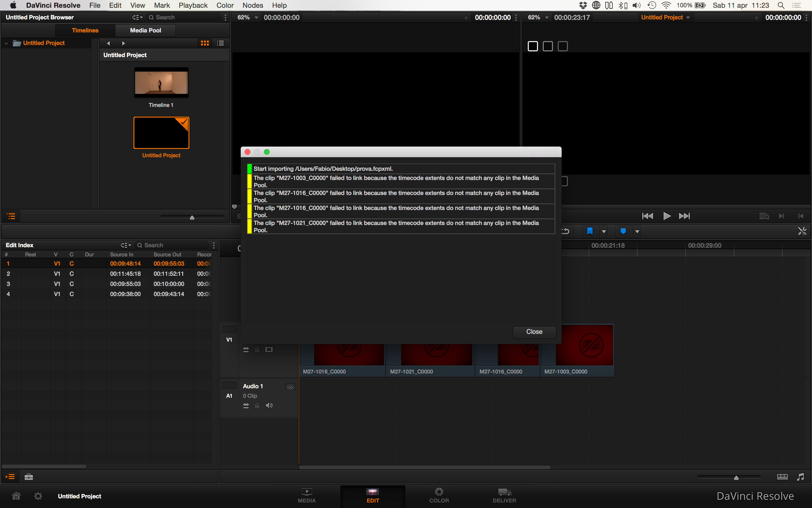Click the next edit icon in viewer transport
This screenshot has height=508, width=812.
point(782,216)
